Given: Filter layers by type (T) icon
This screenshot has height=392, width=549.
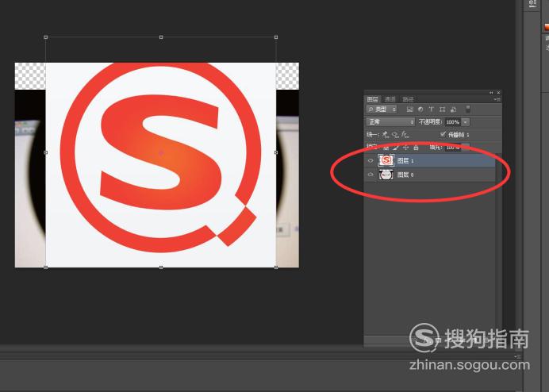Looking at the screenshot, I should click(432, 110).
